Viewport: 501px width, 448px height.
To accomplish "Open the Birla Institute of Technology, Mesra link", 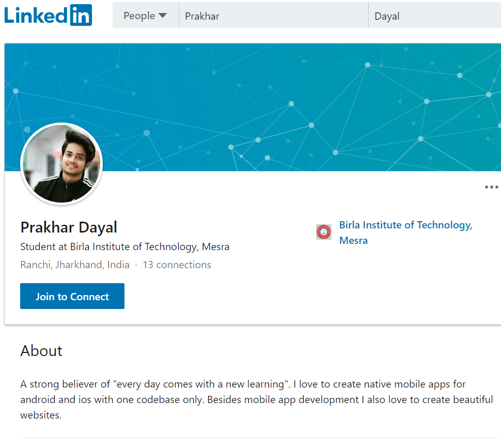I will point(405,225).
